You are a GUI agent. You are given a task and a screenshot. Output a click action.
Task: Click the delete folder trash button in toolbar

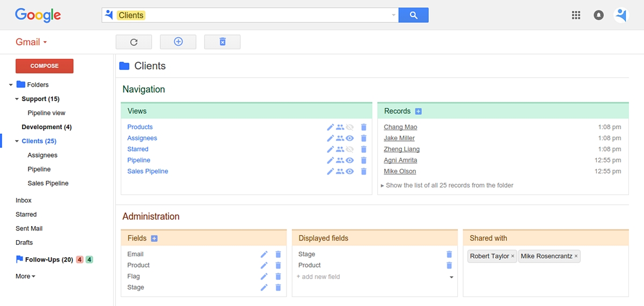222,42
